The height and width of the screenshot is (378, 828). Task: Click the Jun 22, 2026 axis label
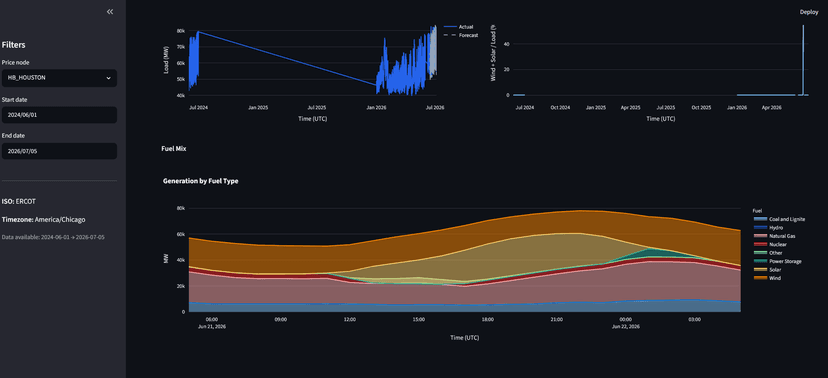[x=626, y=327]
